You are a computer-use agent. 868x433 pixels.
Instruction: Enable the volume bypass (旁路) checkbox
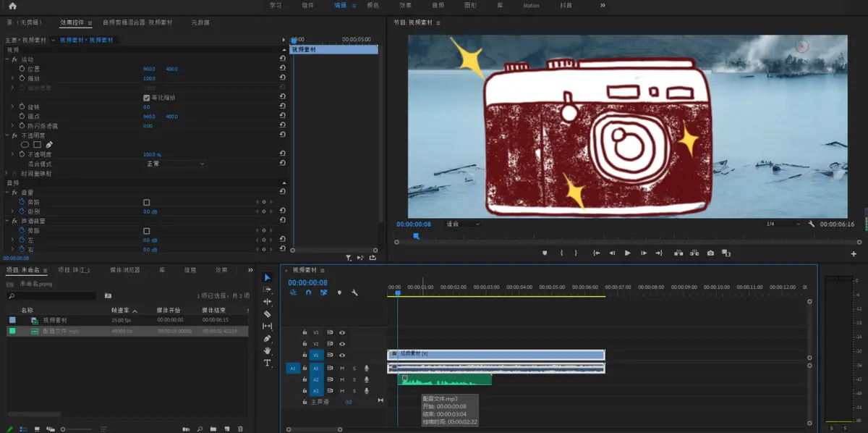pos(147,202)
